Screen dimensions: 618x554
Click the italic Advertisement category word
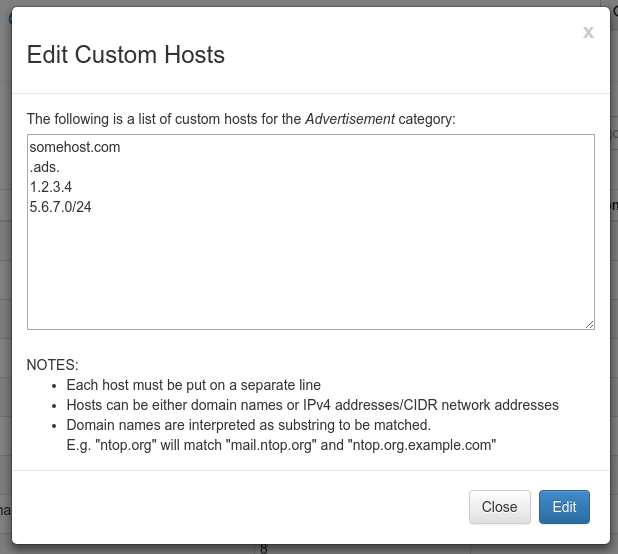click(350, 119)
